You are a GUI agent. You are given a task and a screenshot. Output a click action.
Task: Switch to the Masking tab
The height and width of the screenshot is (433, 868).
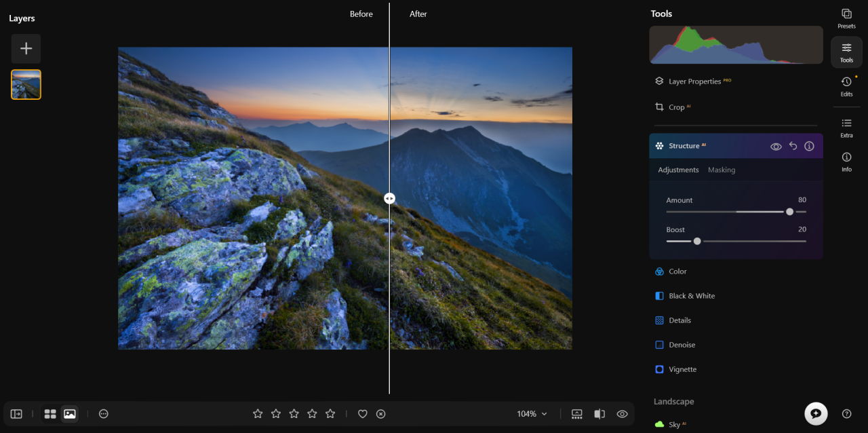[722, 170]
